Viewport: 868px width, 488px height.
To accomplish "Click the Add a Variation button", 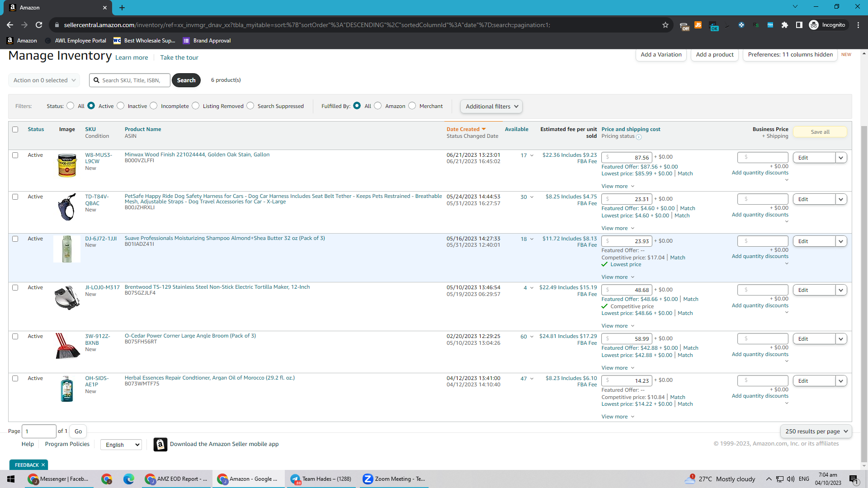I will 661,55.
